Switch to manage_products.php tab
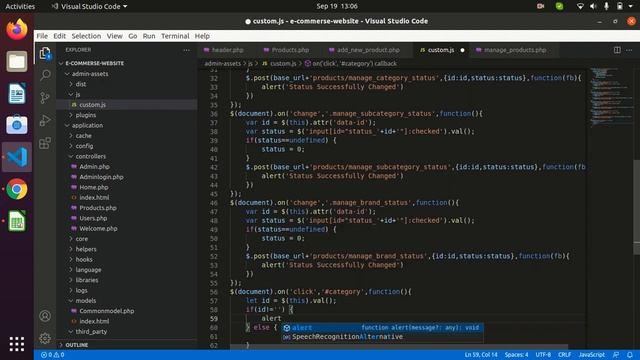640x360 pixels. click(514, 50)
